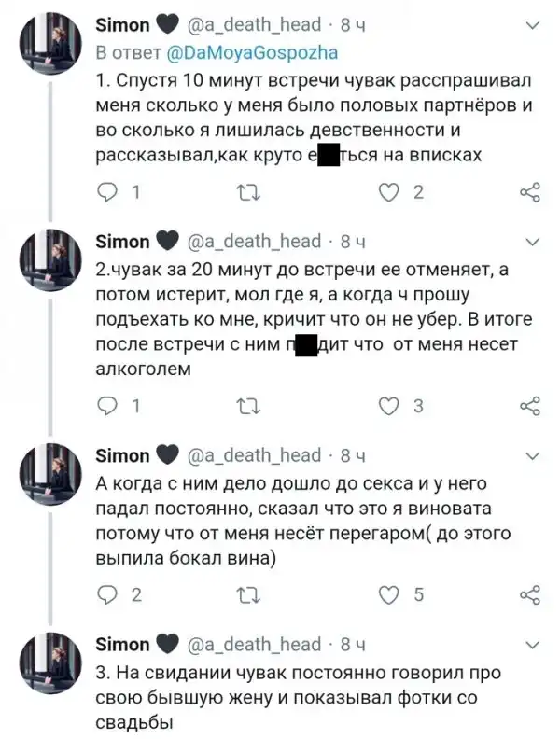Reply to the second tweet about canceling

[108, 406]
